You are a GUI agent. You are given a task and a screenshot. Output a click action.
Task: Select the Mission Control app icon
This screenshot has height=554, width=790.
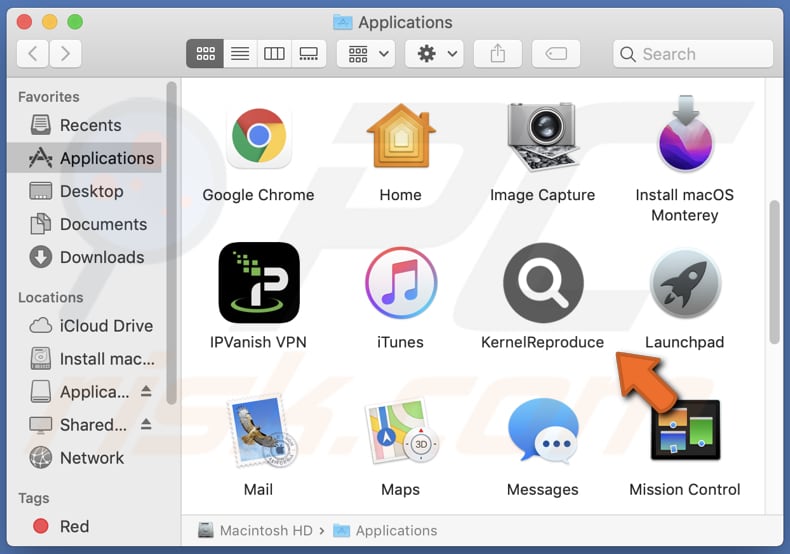tap(685, 430)
